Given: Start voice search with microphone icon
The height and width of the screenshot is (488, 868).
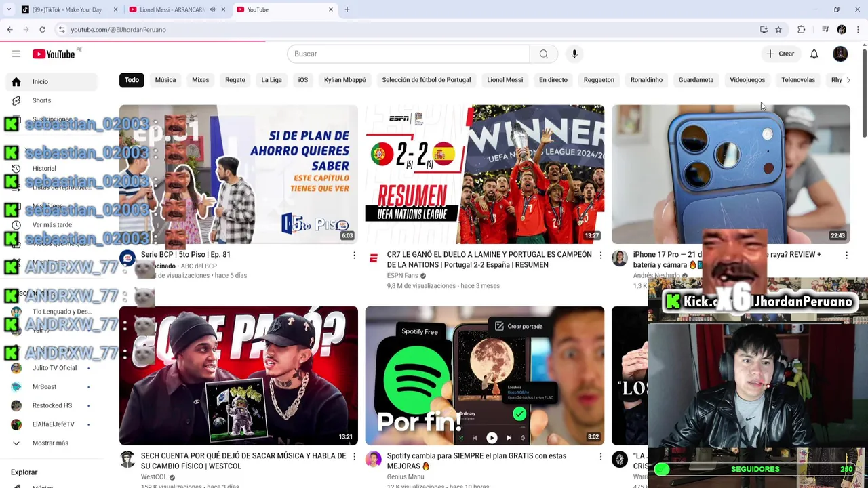Looking at the screenshot, I should pos(574,54).
